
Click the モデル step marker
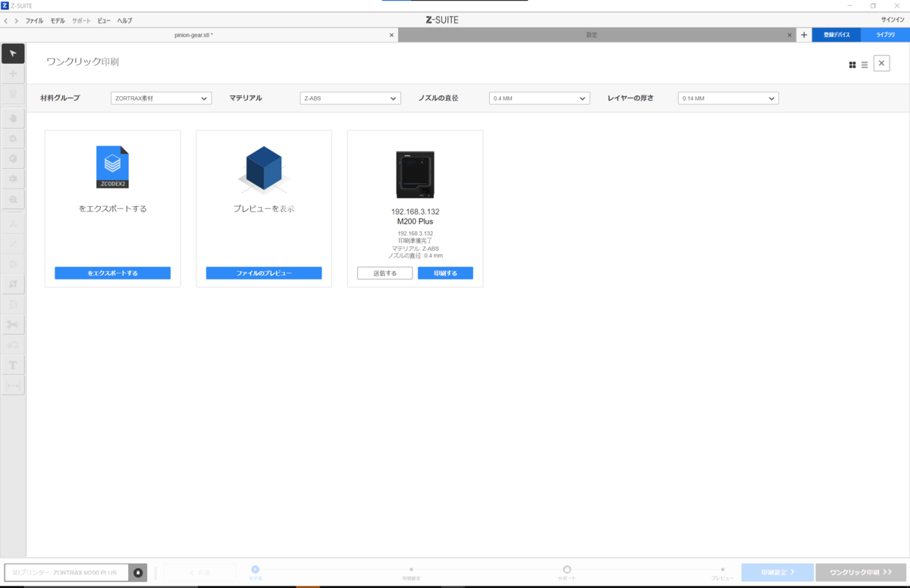click(255, 569)
